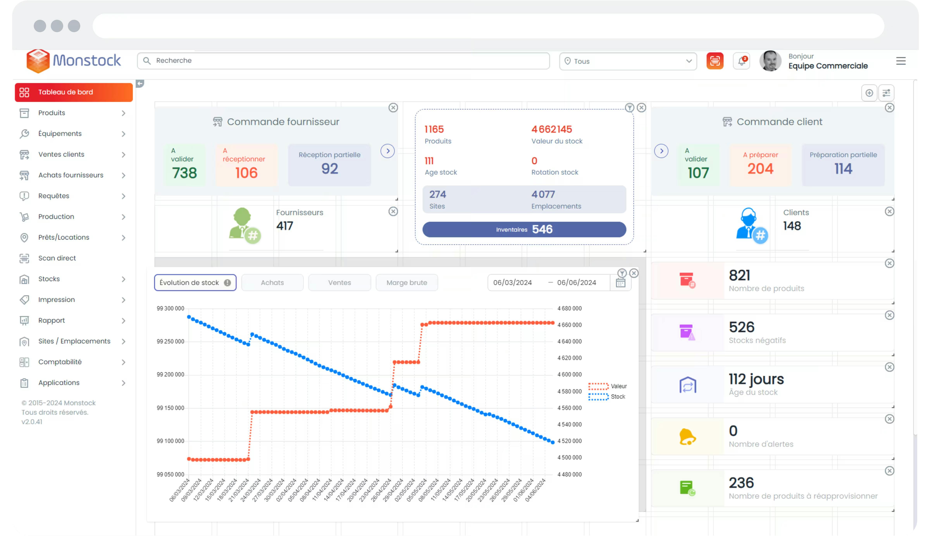Open notifications bell icon

(x=741, y=61)
